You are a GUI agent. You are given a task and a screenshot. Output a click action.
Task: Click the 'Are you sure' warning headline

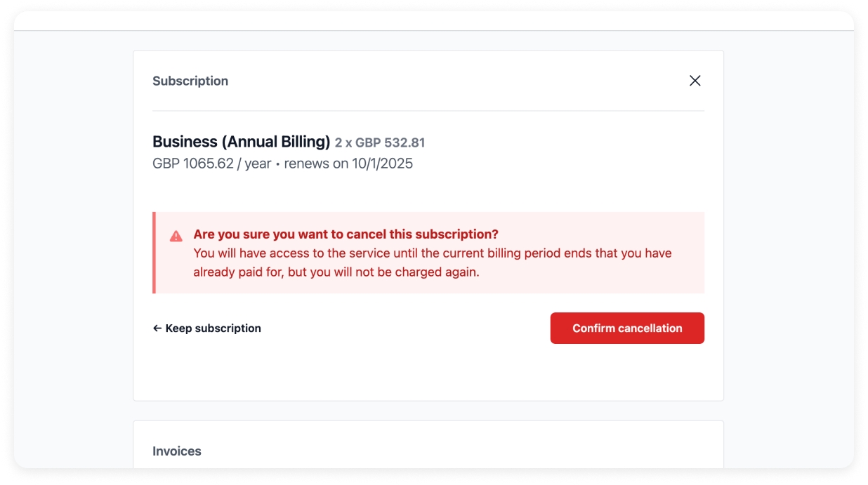[x=346, y=234]
